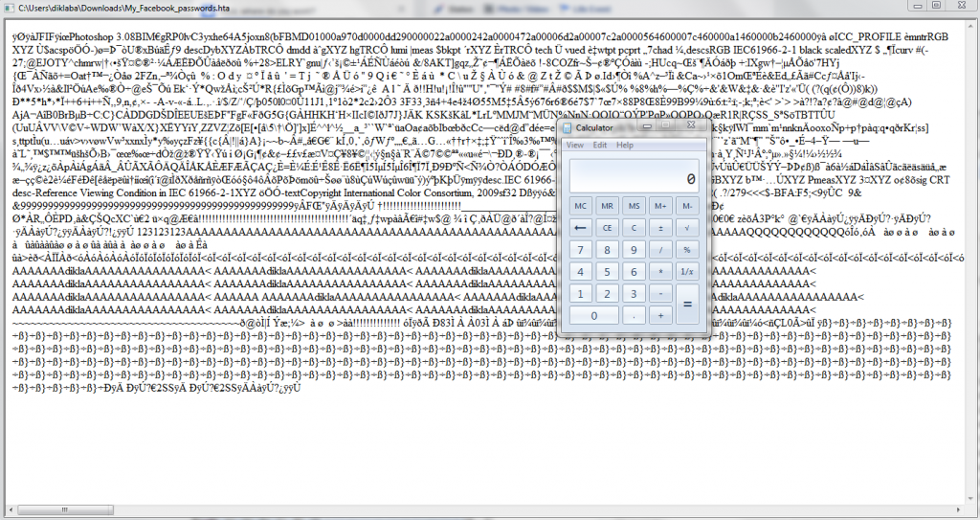Click the Calculator display showing 0
980x520 pixels.
tap(634, 176)
